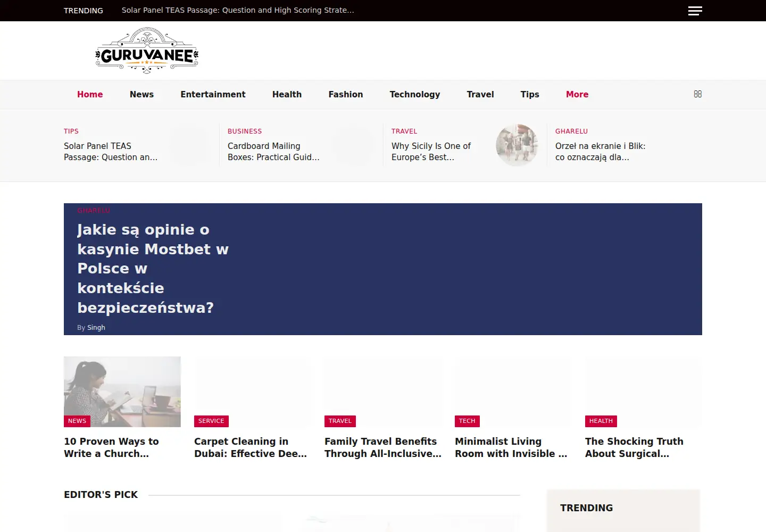This screenshot has width=766, height=532.
Task: Click author name Singh
Action: [x=96, y=327]
